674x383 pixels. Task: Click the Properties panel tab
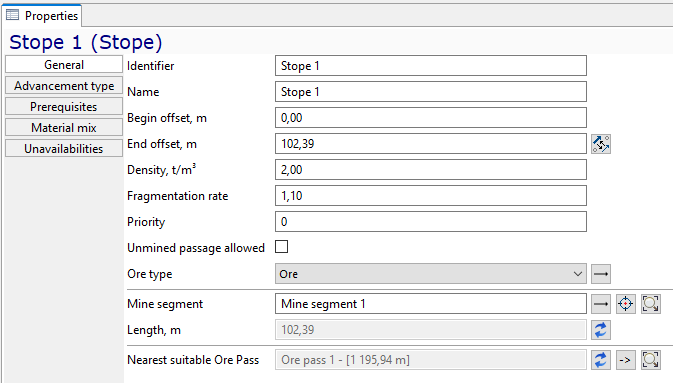click(42, 15)
